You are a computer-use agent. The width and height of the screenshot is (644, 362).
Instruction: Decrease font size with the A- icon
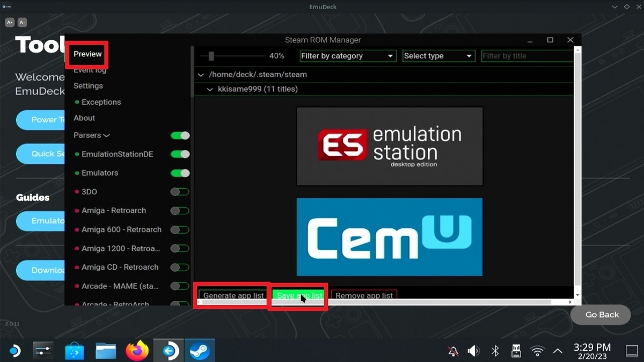point(22,23)
